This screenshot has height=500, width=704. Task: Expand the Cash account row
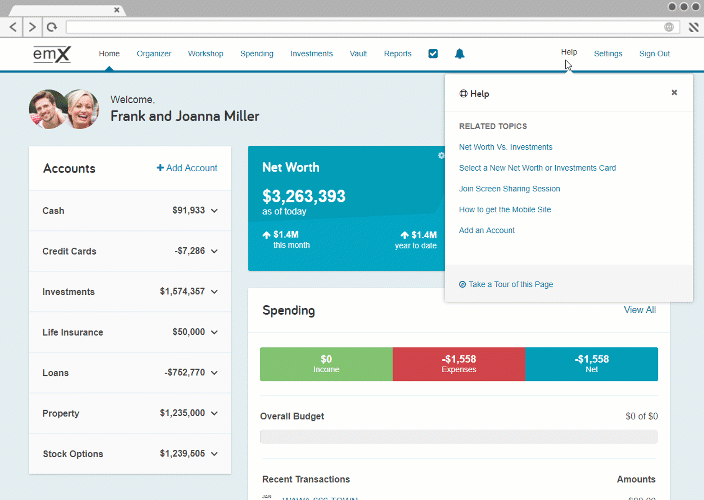130,211
